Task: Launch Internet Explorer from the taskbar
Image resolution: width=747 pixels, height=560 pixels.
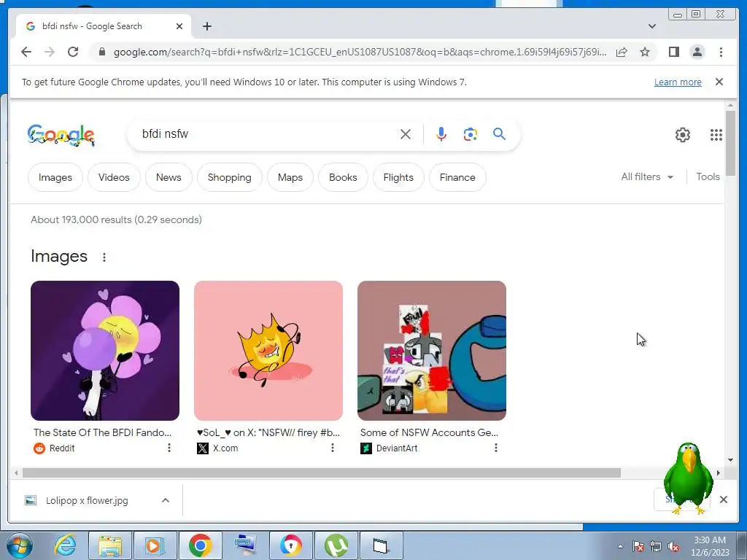Action: [65, 545]
